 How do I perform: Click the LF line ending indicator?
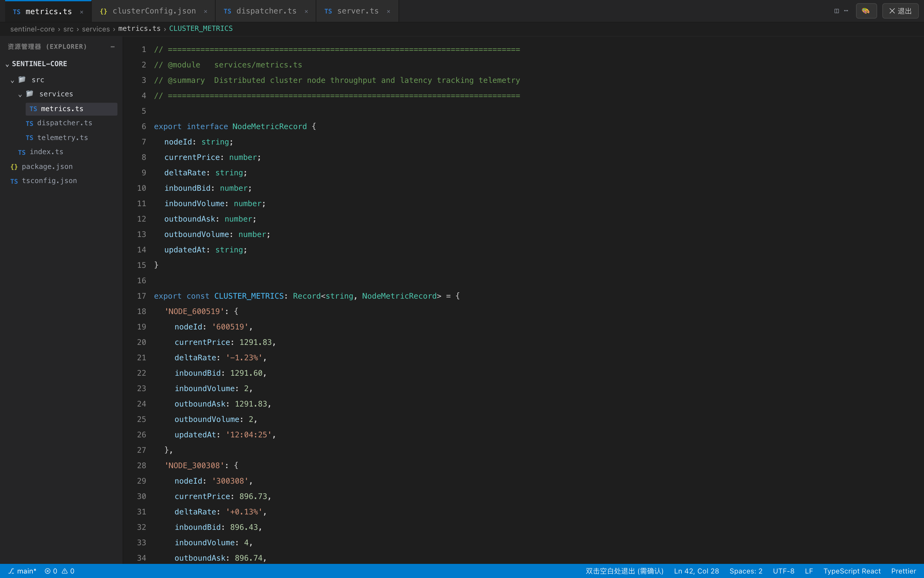click(x=809, y=571)
